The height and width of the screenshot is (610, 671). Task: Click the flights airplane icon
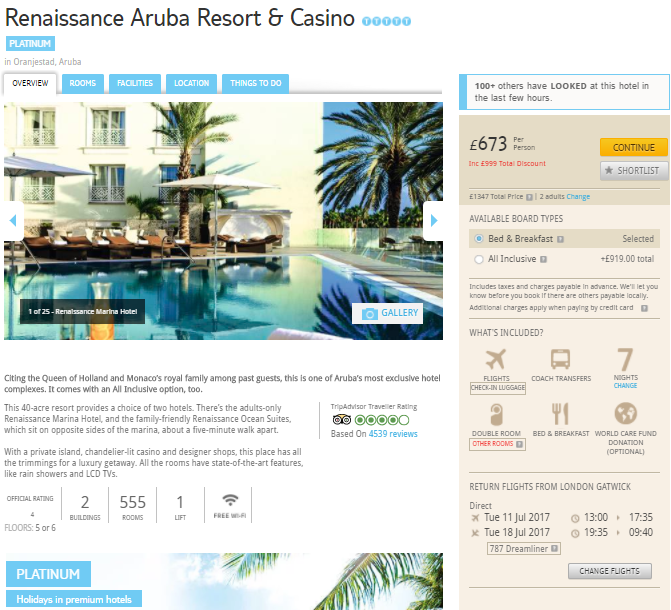click(x=496, y=359)
